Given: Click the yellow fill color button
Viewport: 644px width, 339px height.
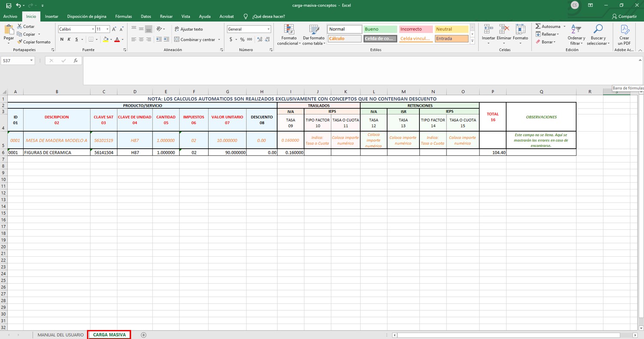Looking at the screenshot, I should coord(105,39).
